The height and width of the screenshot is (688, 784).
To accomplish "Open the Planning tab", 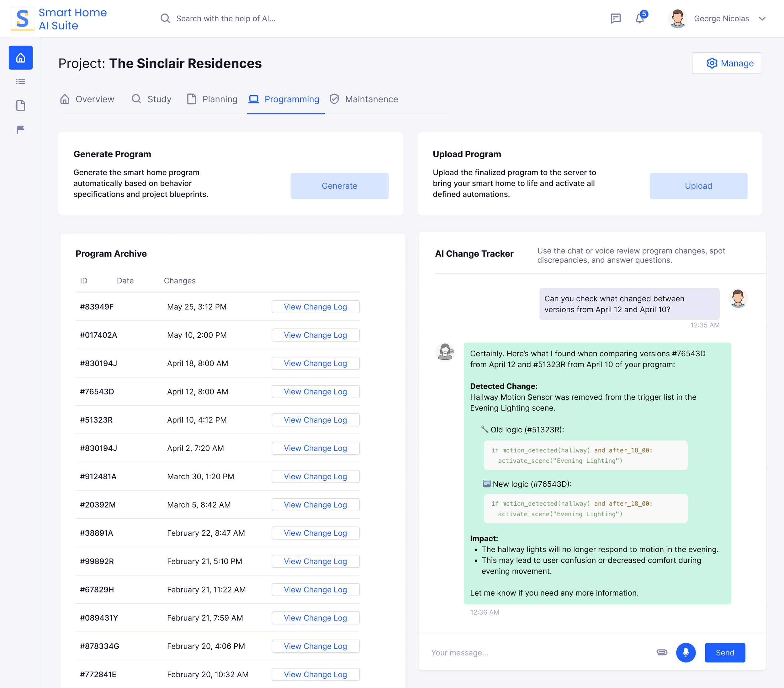I will pyautogui.click(x=213, y=99).
